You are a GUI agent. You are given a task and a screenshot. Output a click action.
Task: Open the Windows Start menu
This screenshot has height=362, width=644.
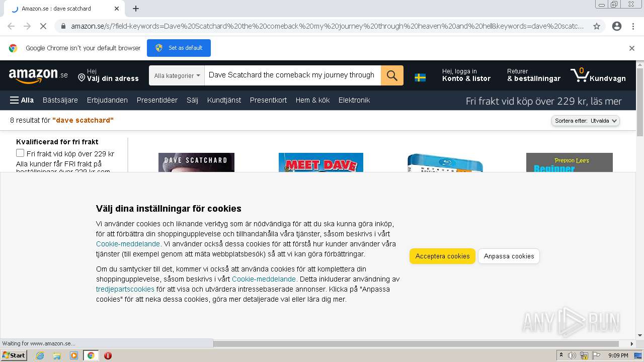click(14, 355)
